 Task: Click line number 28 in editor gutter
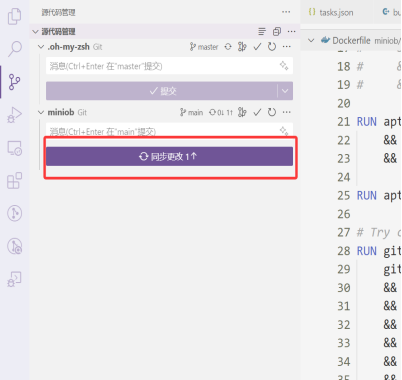[343, 251]
